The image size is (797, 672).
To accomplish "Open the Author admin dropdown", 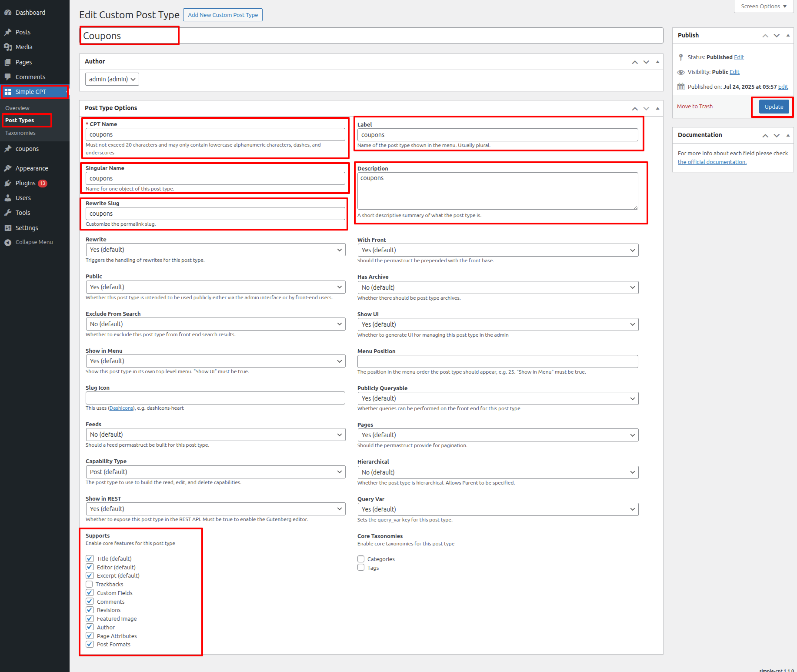I will click(x=112, y=79).
